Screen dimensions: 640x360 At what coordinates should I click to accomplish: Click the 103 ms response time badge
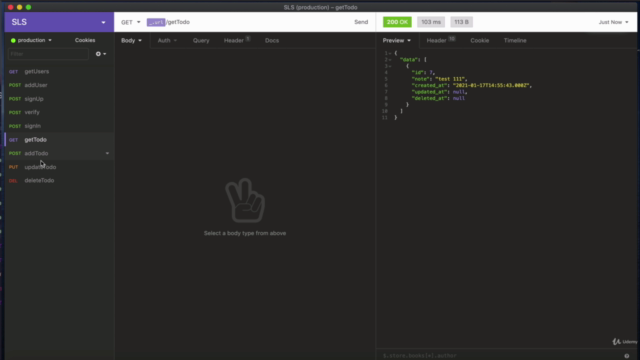point(431,22)
